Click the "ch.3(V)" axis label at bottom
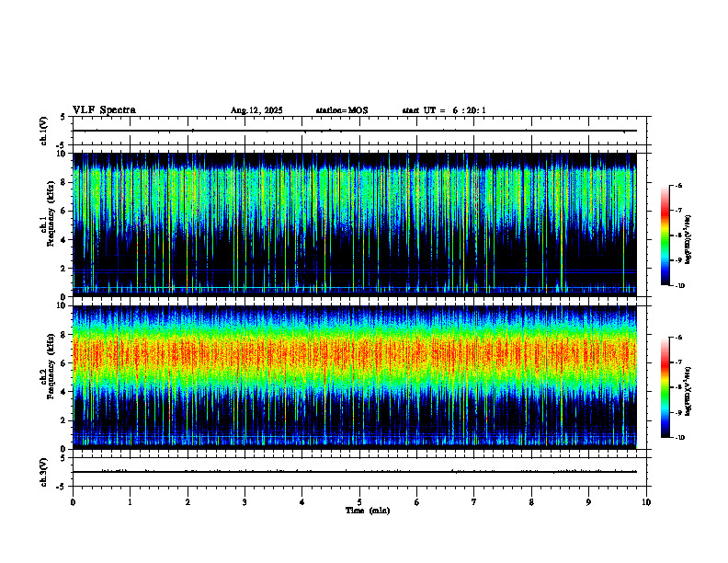The height and width of the screenshot is (563, 728). pos(44,472)
